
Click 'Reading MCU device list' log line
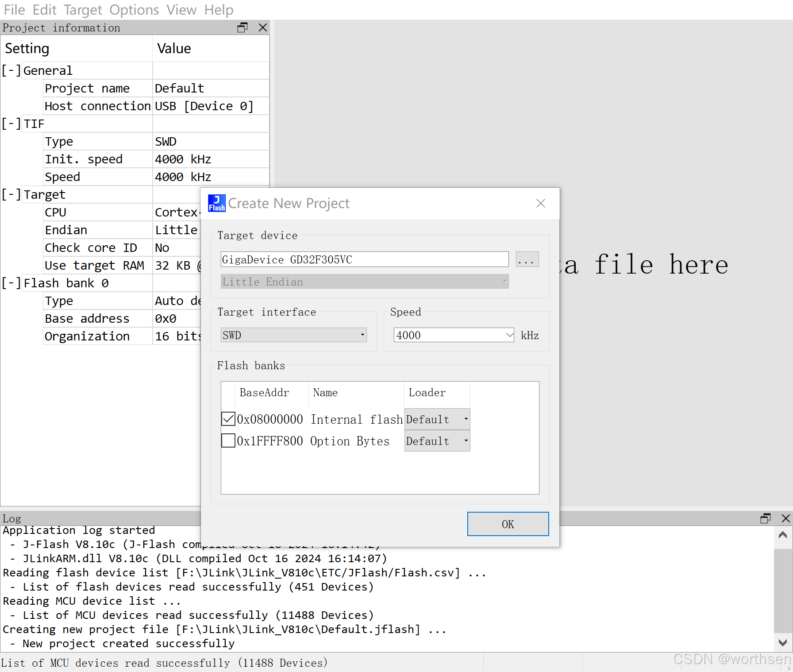[x=92, y=601]
